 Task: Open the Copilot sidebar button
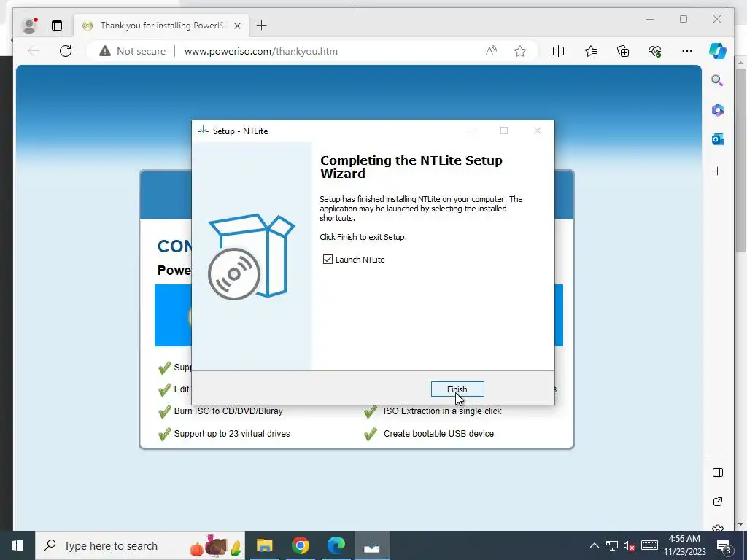pos(718,51)
